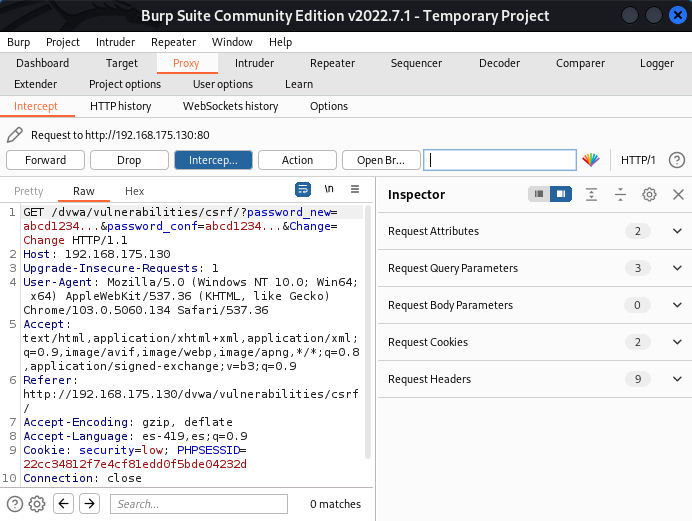692x521 pixels.
Task: Open the editor hamburger menu
Action: (355, 189)
